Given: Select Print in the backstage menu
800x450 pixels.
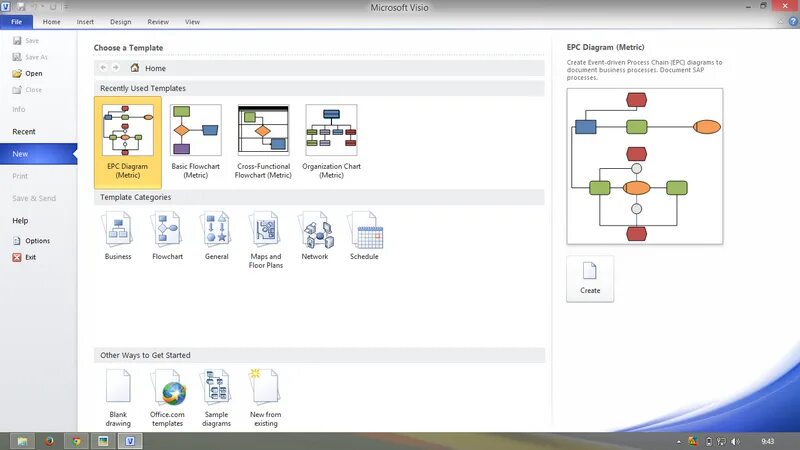Looking at the screenshot, I should tap(20, 176).
